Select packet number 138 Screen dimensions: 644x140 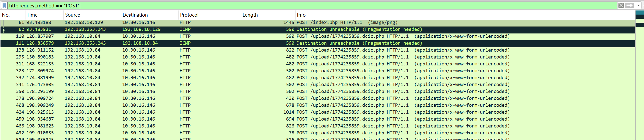coord(318,50)
